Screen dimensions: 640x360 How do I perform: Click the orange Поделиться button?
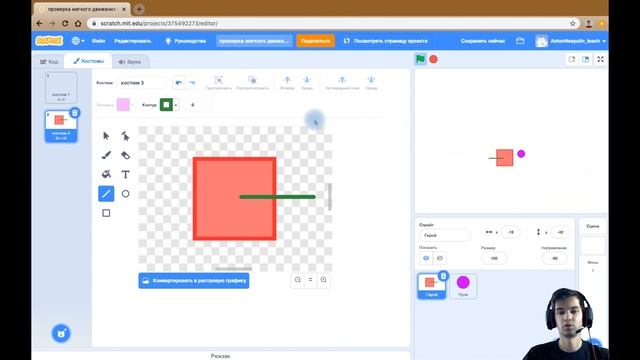316,41
